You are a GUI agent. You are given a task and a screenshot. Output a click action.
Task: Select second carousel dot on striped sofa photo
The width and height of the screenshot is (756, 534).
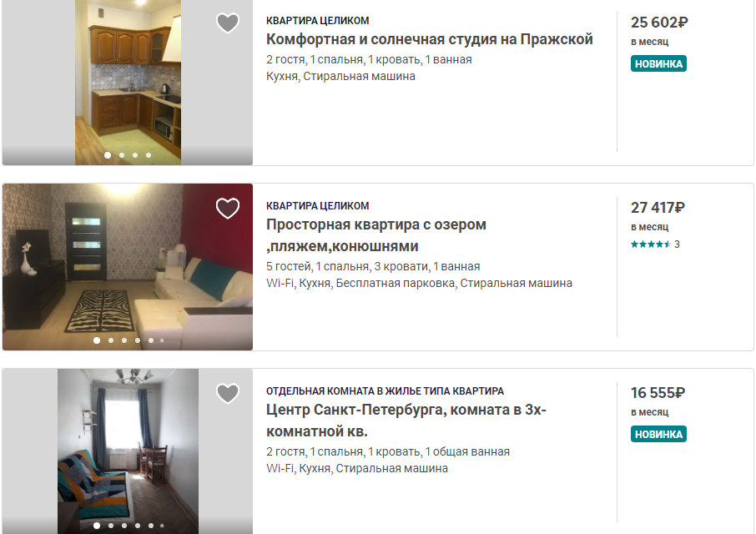[111, 526]
